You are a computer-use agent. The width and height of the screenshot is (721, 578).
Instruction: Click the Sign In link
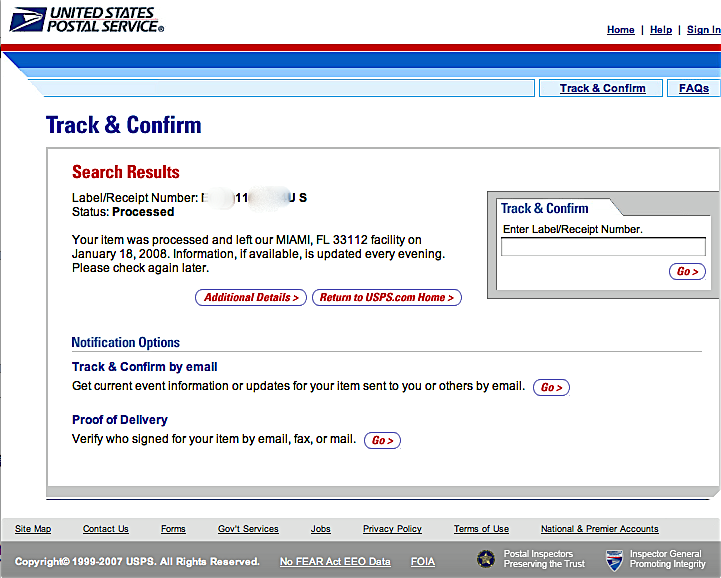[704, 30]
